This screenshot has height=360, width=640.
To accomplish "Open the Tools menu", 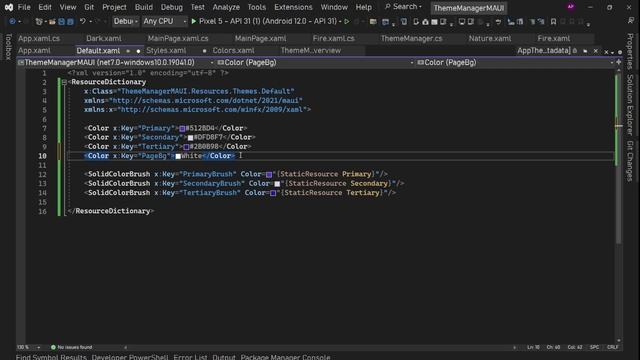I will 257,7.
